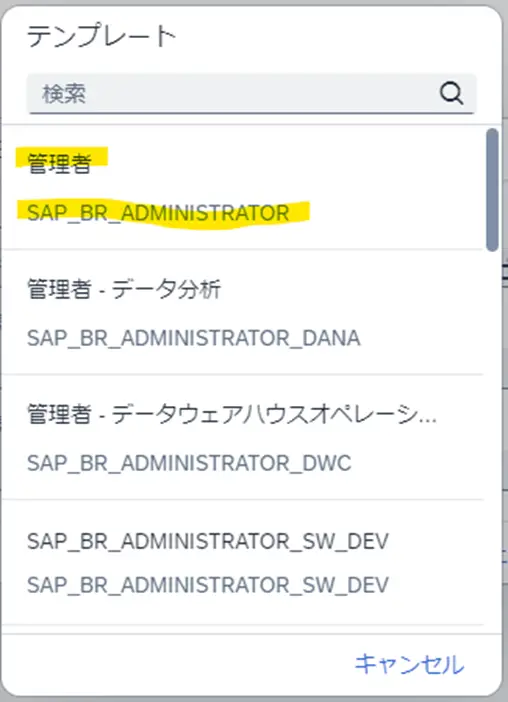
Task: Click the テンプレート dialog title
Action: pyautogui.click(x=102, y=37)
